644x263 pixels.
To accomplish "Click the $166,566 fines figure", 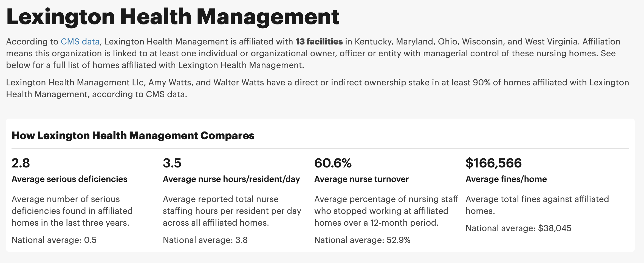I will click(x=493, y=163).
